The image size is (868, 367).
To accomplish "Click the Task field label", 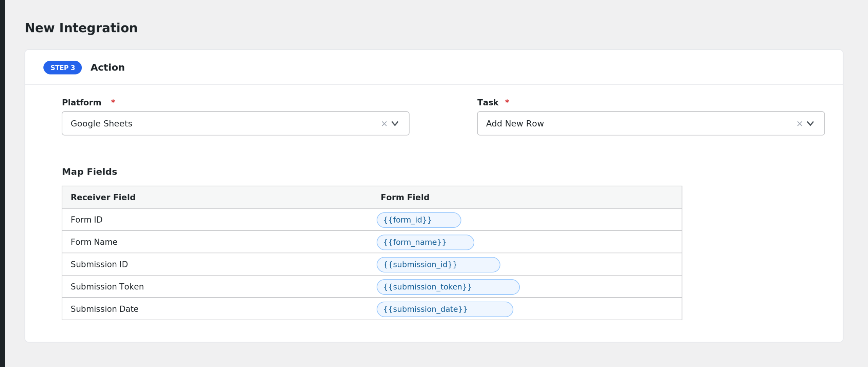I will [488, 102].
